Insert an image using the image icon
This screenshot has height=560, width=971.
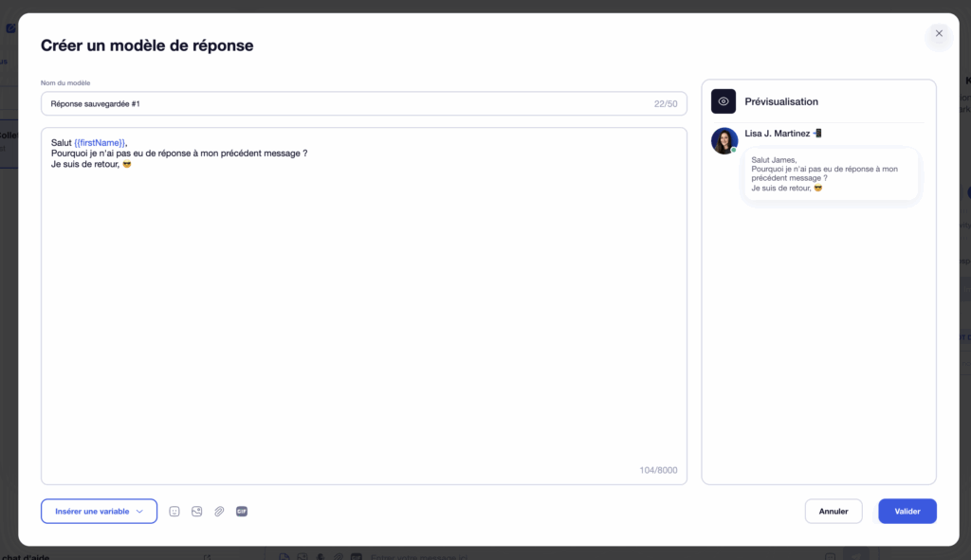coord(196,511)
